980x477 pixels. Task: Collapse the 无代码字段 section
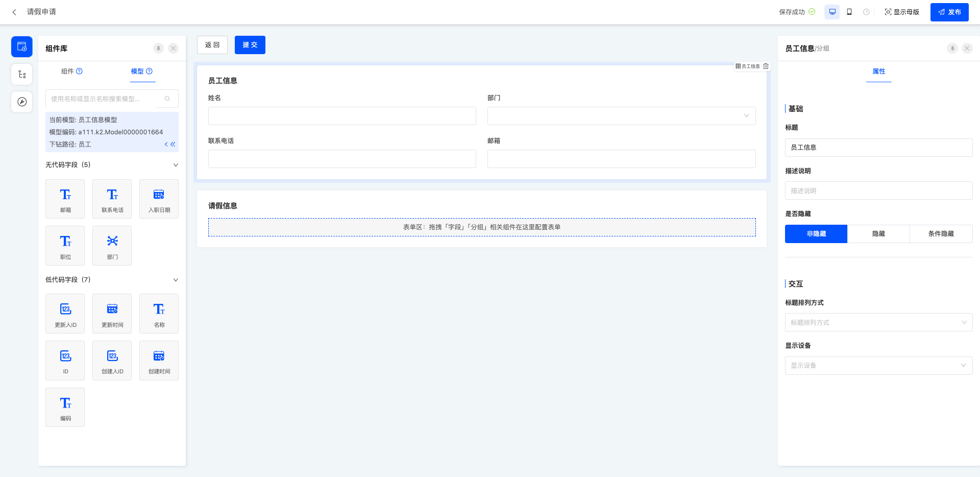(176, 165)
